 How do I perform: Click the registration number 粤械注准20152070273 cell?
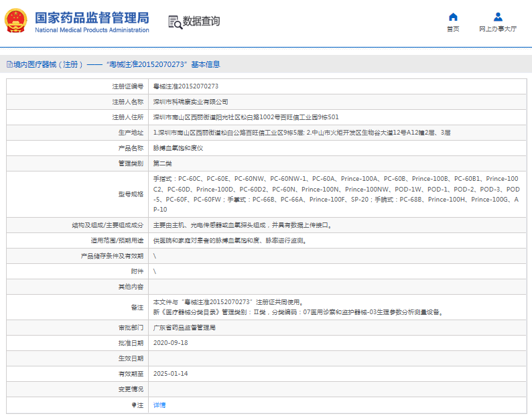[186, 86]
